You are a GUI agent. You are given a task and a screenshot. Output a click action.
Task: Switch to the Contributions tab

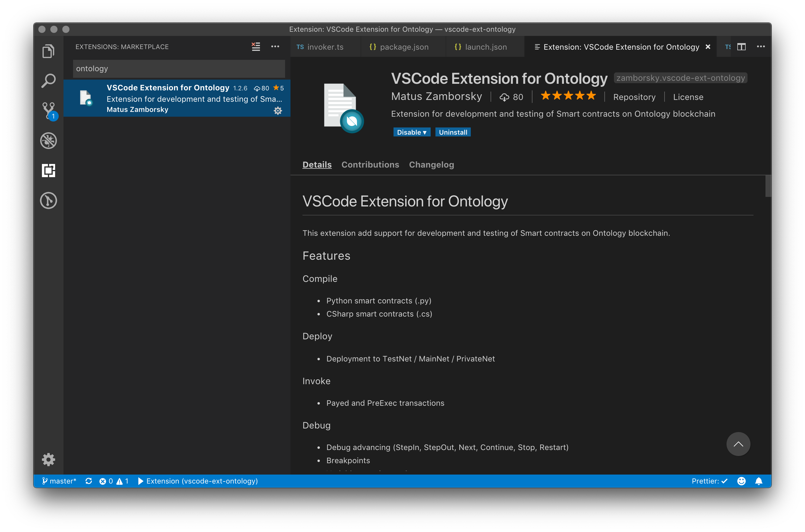[x=370, y=165]
